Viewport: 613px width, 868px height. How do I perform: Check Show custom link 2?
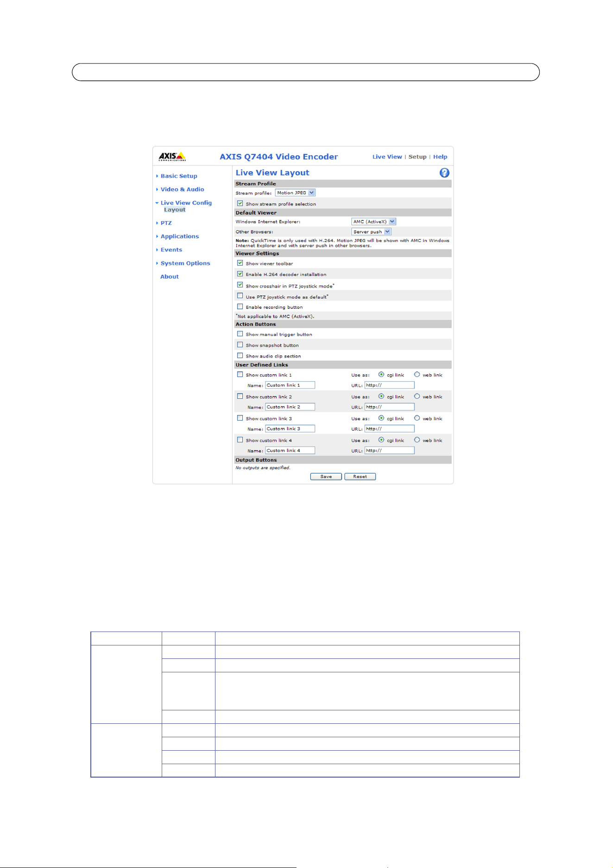(240, 396)
